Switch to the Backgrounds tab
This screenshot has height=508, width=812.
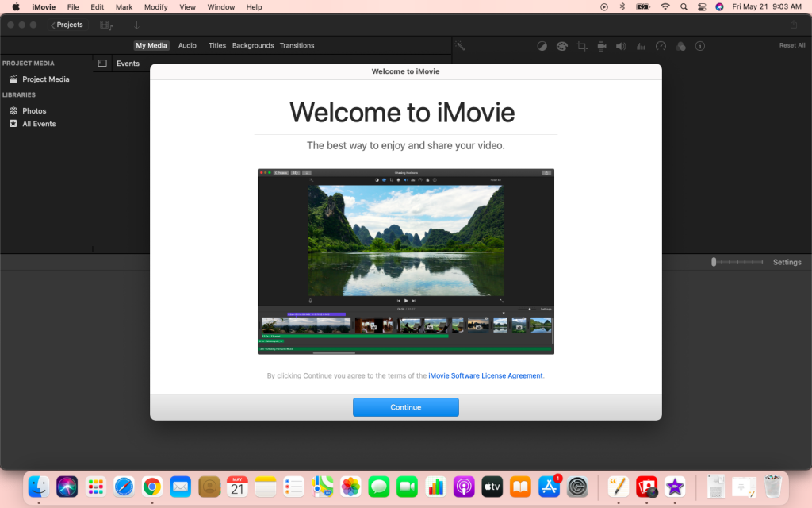coord(253,45)
